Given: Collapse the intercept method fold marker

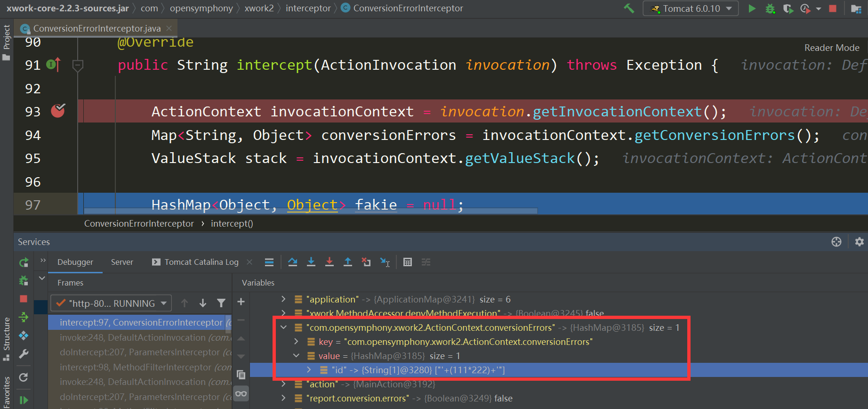Looking at the screenshot, I should click(78, 65).
